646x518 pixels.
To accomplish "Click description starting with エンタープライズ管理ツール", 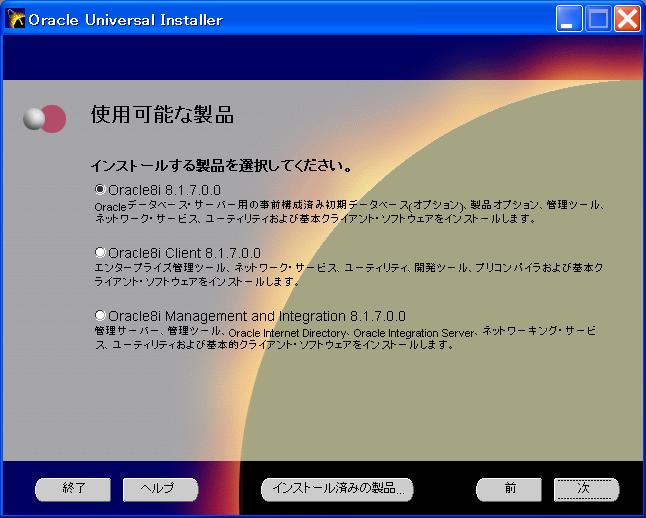I will tap(349, 274).
